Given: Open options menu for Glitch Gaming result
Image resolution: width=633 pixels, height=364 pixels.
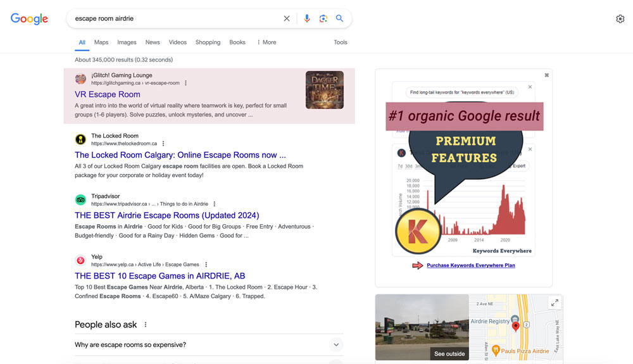Looking at the screenshot, I should click(x=185, y=83).
